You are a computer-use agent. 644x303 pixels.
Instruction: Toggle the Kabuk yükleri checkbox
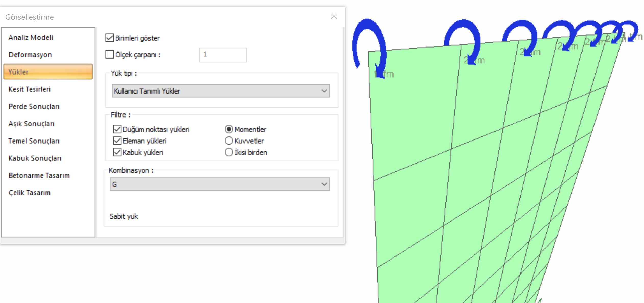coord(117,152)
